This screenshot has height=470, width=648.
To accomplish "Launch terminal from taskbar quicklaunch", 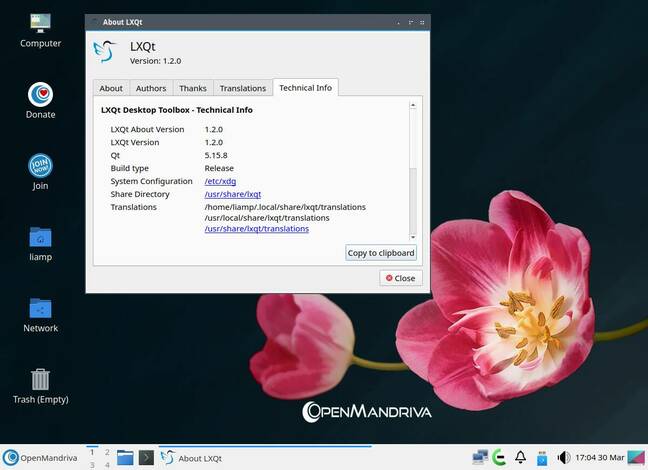I will (x=146, y=458).
